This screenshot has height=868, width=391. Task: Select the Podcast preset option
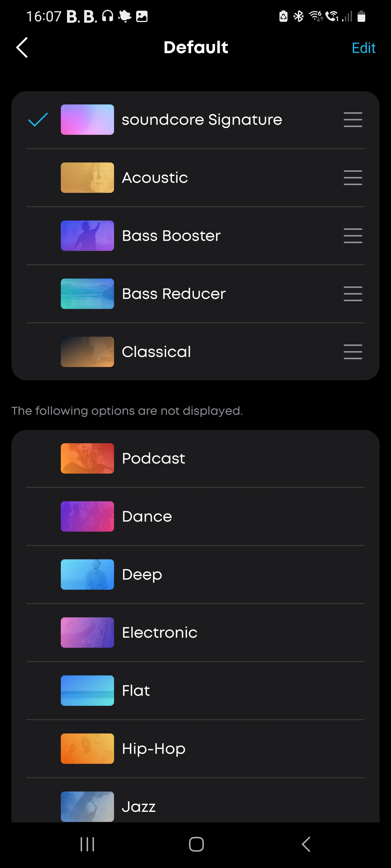(x=153, y=458)
